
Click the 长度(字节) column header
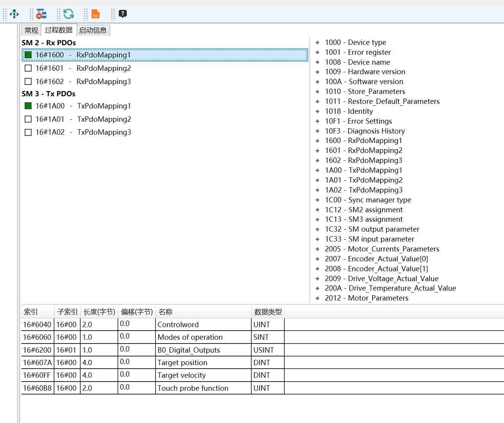(x=99, y=312)
